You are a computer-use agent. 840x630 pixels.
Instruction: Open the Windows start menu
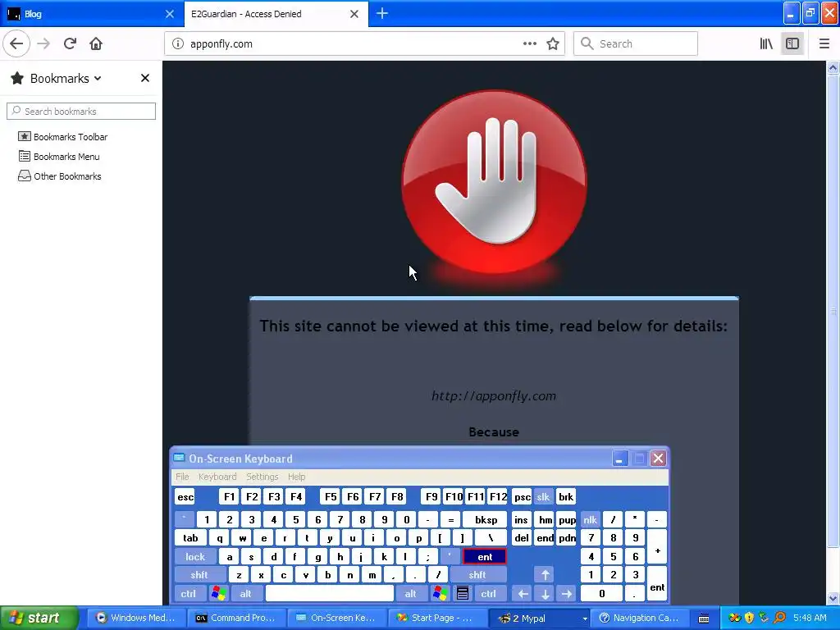coord(38,618)
